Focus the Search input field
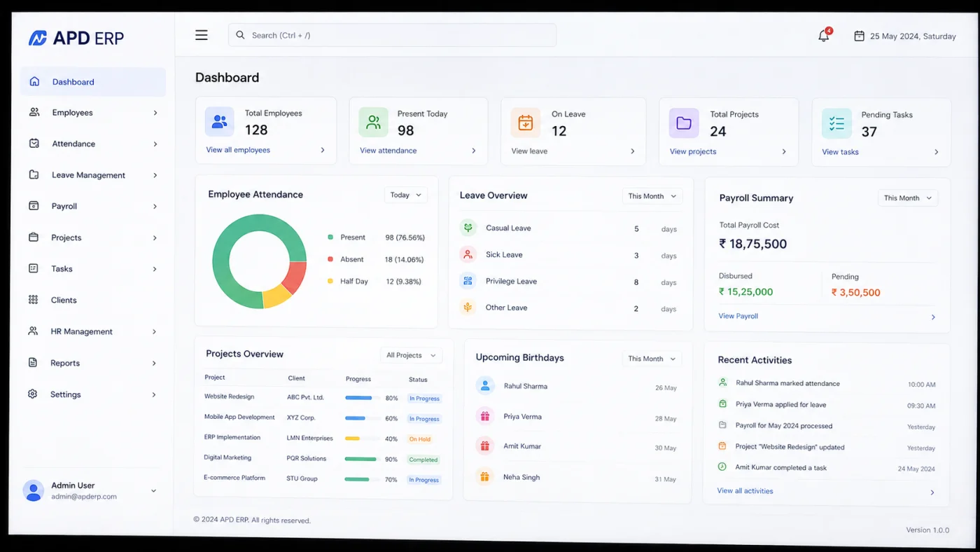Viewport: 980px width, 552px height. [392, 35]
